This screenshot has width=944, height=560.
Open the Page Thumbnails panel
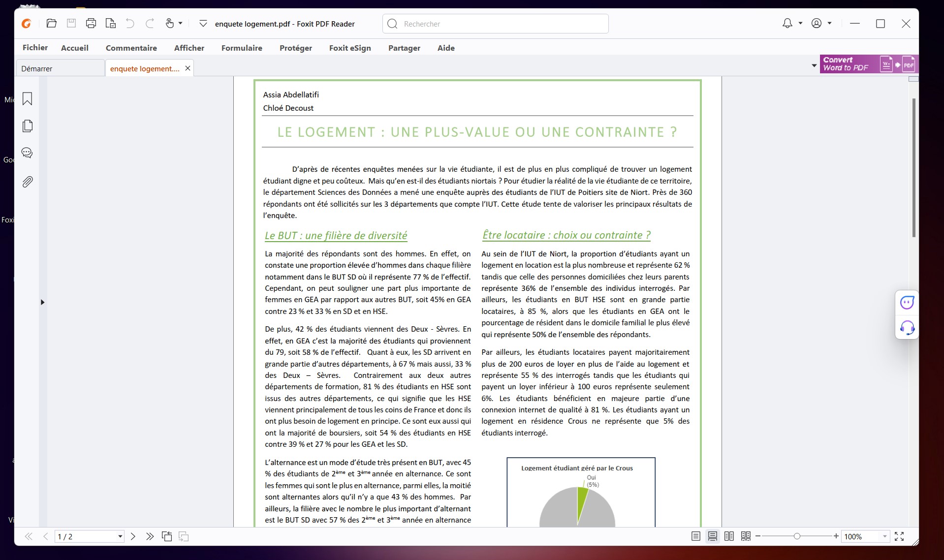pyautogui.click(x=27, y=126)
